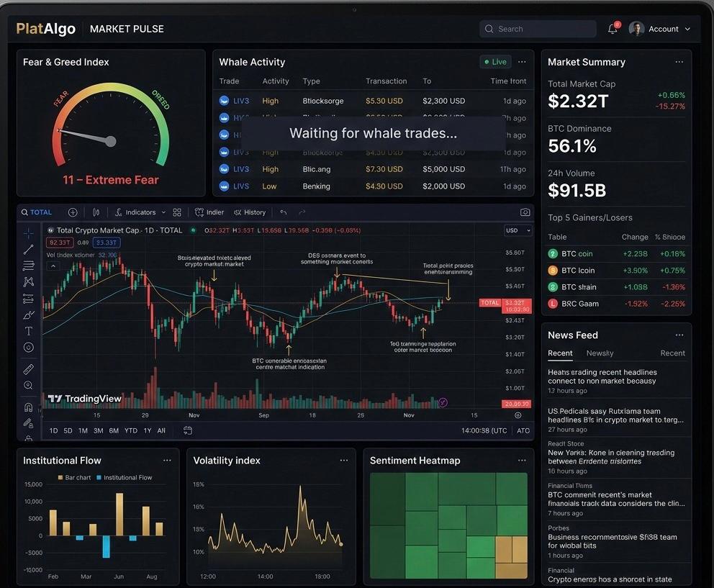Click the BTC coin gainer row
The height and width of the screenshot is (588, 714).
tap(617, 253)
